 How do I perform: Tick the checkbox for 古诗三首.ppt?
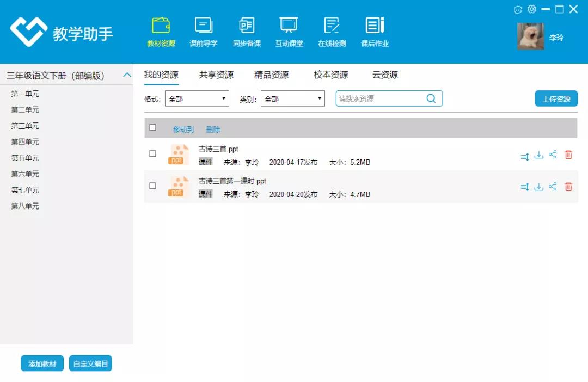[153, 154]
